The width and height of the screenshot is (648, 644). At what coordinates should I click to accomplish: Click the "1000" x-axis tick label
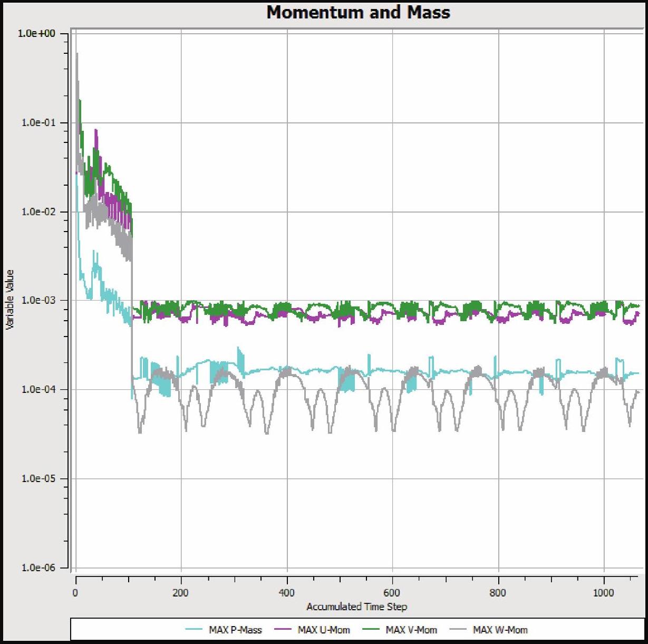tap(604, 592)
